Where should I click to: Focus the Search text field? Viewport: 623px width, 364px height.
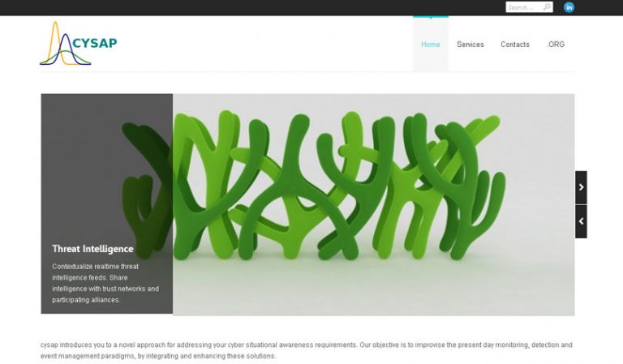525,7
